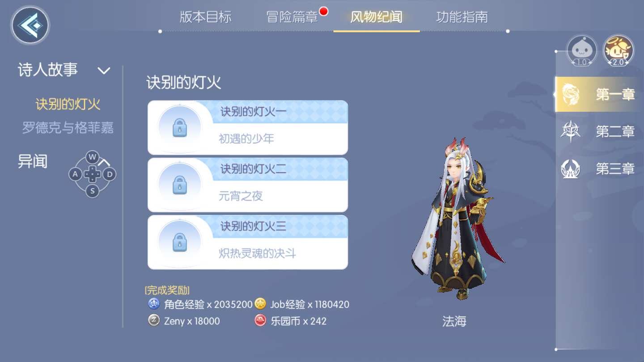Screen dimensions: 644x362
Task: Select 第一章 chapter
Action: tap(599, 94)
